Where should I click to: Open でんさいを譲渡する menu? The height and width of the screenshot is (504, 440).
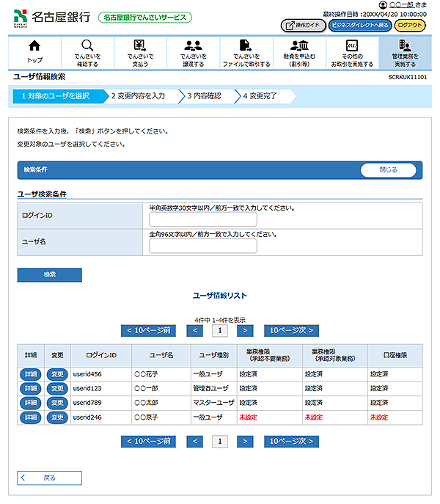point(193,52)
